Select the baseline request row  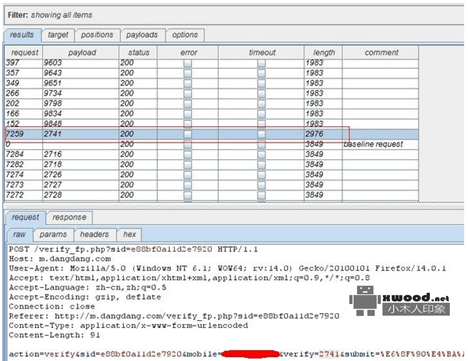pos(212,144)
